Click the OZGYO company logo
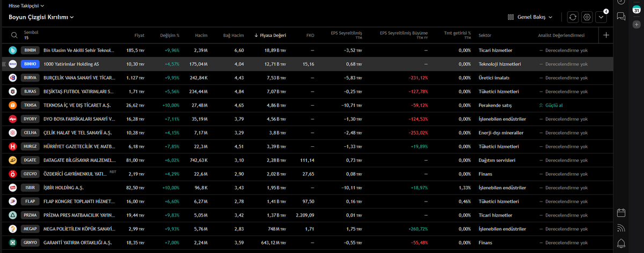Screen dimensions: 644x253 pyautogui.click(x=13, y=174)
